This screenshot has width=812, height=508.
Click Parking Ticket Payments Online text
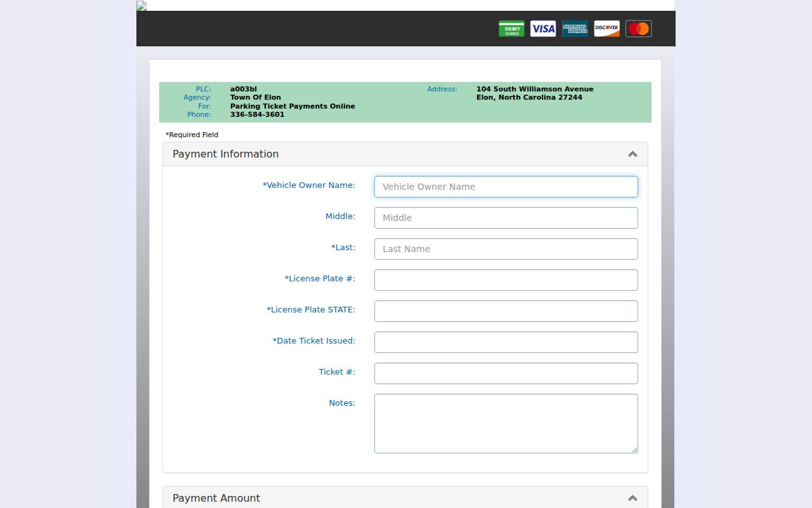pyautogui.click(x=292, y=106)
